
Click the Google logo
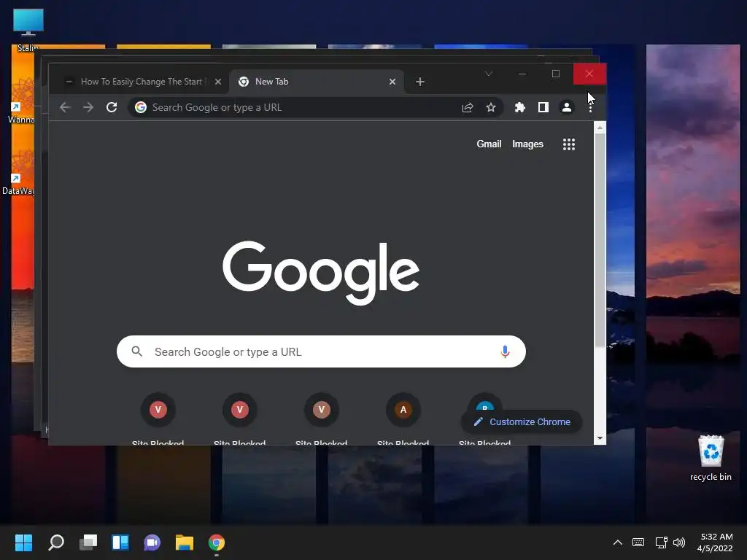[x=321, y=273]
